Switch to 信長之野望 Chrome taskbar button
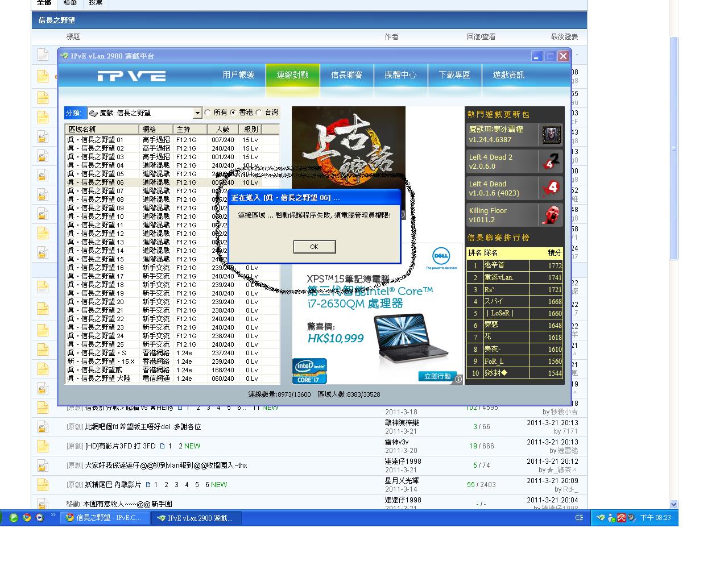728x582 pixels. coord(105,518)
